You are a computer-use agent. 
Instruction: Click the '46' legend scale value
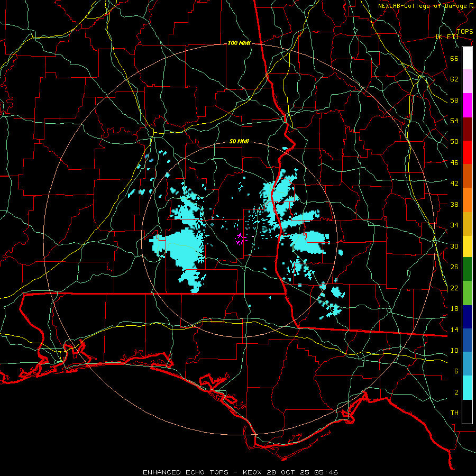tap(454, 163)
